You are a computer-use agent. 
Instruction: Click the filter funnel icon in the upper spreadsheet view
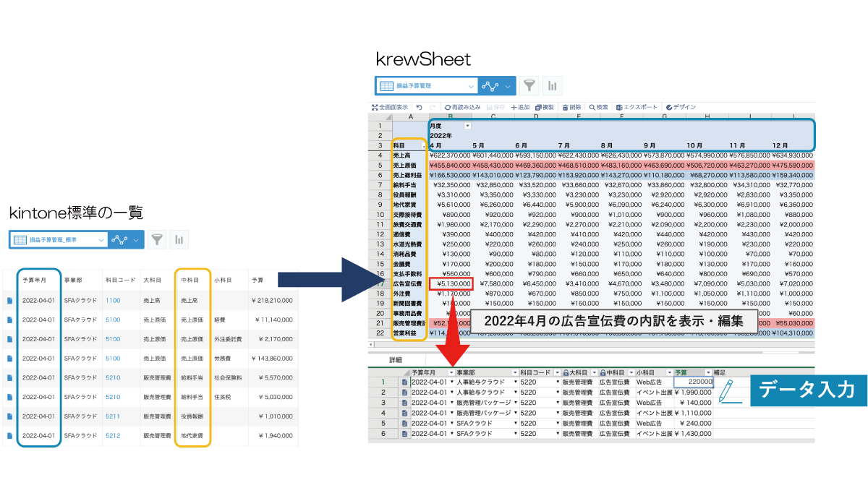pyautogui.click(x=529, y=86)
